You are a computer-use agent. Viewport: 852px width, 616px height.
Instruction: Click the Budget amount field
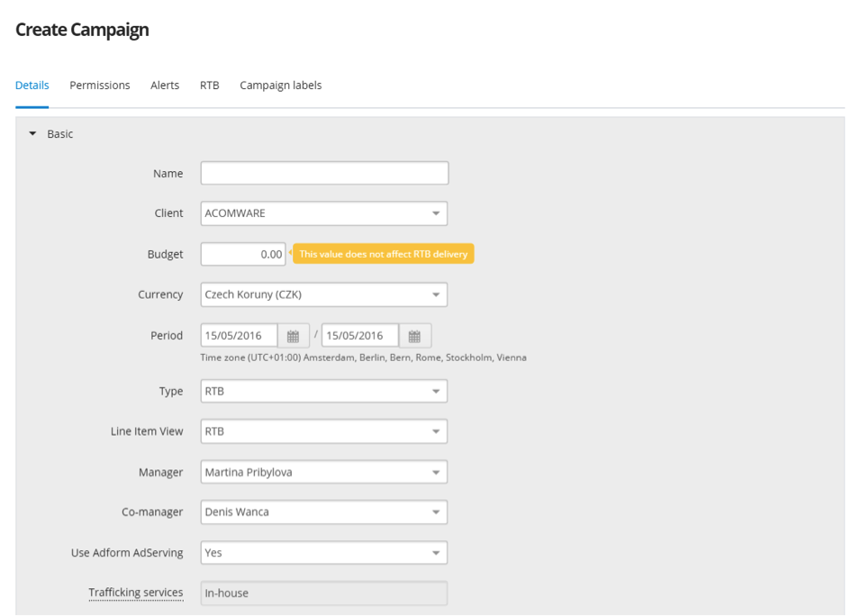point(243,254)
